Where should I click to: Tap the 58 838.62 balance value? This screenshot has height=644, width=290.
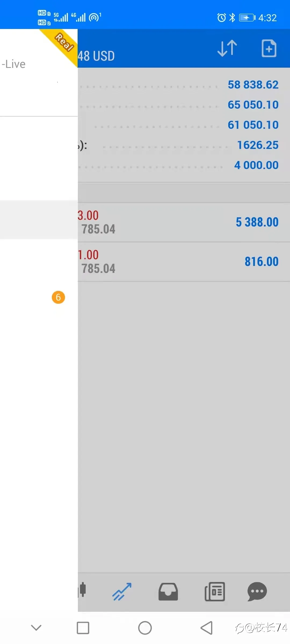[253, 85]
